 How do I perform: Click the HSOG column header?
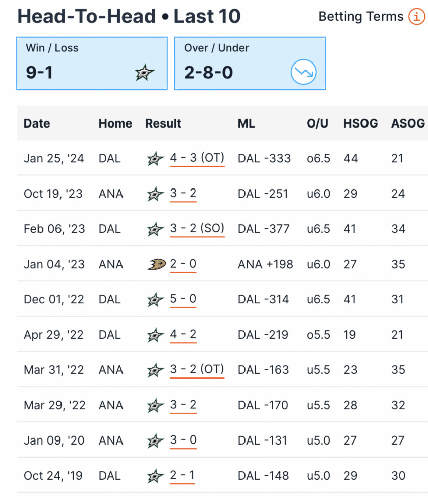(x=360, y=123)
